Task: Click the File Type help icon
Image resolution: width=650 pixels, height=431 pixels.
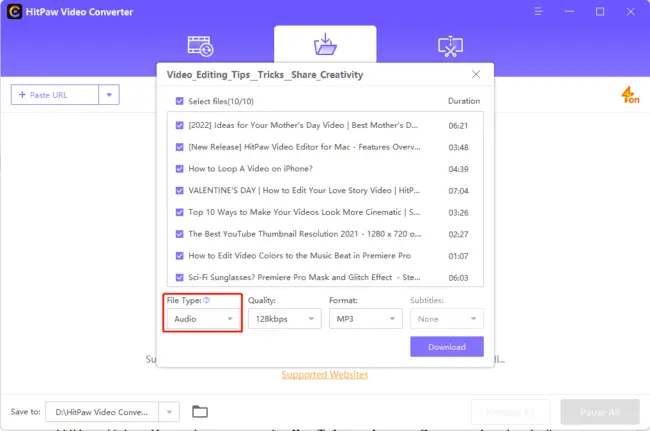Action: tap(206, 300)
